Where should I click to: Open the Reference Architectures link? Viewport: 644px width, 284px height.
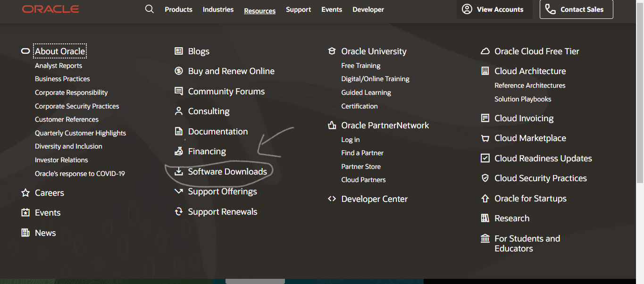coord(530,85)
